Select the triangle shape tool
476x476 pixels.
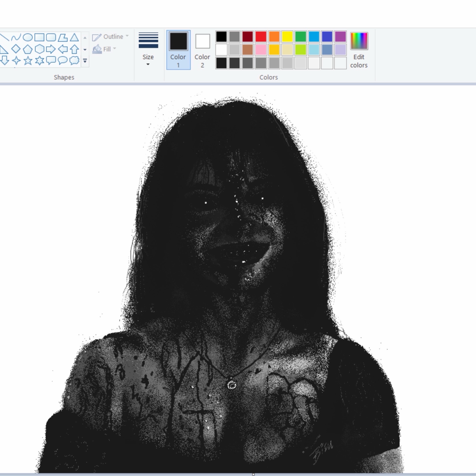point(74,37)
